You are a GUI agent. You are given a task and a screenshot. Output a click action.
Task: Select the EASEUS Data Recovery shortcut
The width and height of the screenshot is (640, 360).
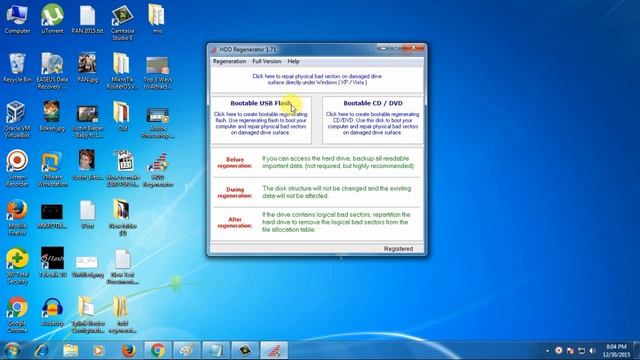pyautogui.click(x=52, y=71)
